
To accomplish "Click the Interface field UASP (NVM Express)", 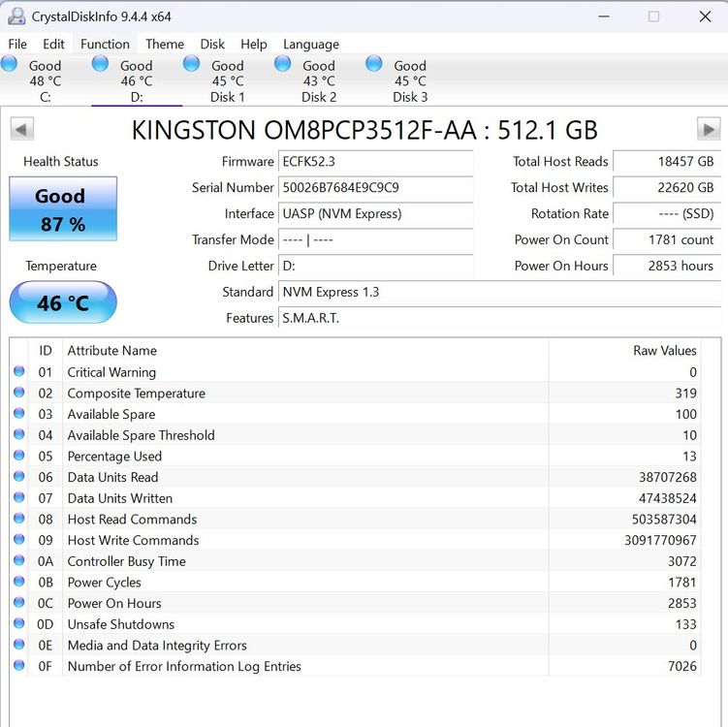I will point(375,213).
